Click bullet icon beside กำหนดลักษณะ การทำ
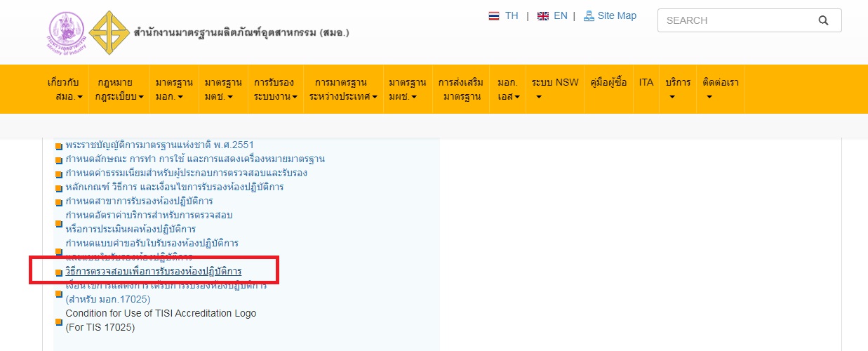The width and height of the screenshot is (868, 351). [59, 161]
